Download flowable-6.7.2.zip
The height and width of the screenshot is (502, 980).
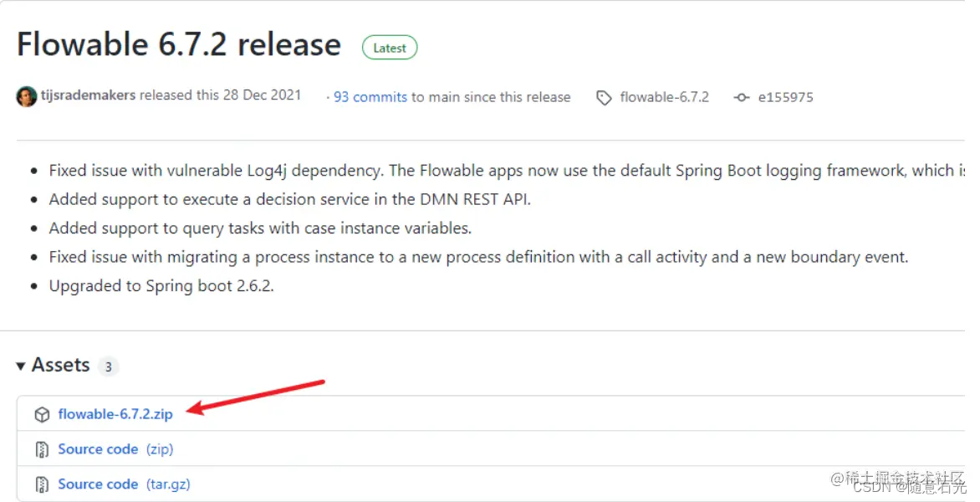(115, 413)
